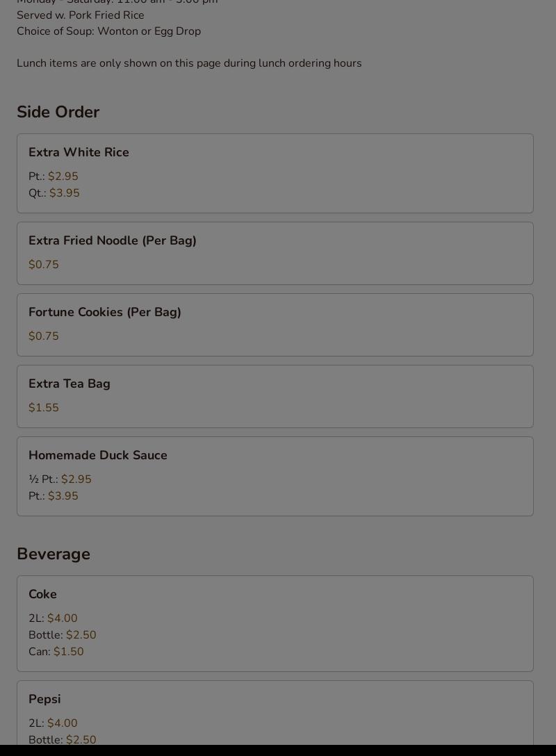Open the Extra Tea Bag item
This screenshot has width=556, height=756.
tap(69, 384)
